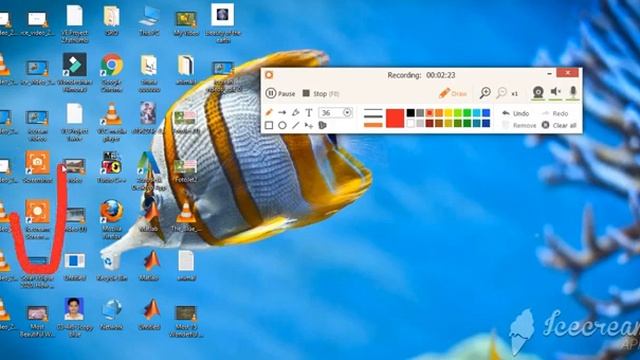Open the orange camera Screenshot app shortcut
Screen dimensions: 640x360
[37, 167]
